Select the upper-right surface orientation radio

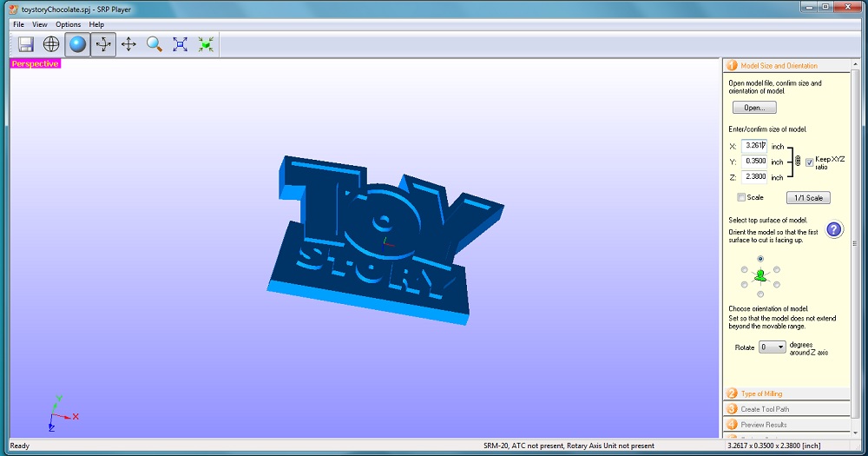coord(777,270)
